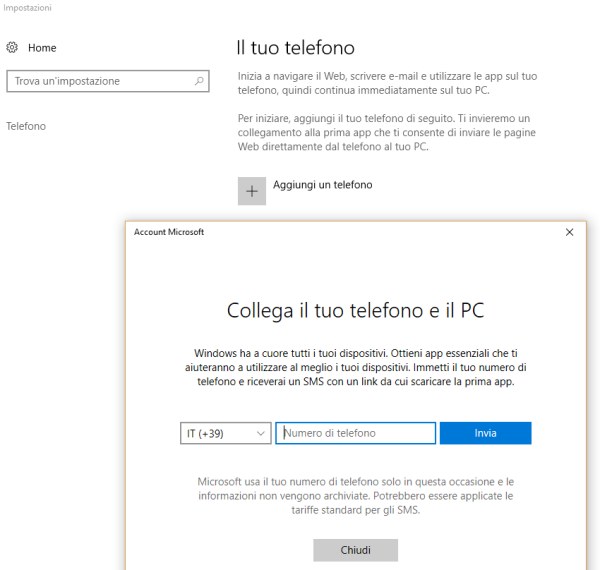
Task: Click the paragraph starting 'Per iniziare, aggiungi'
Action: [x=386, y=132]
